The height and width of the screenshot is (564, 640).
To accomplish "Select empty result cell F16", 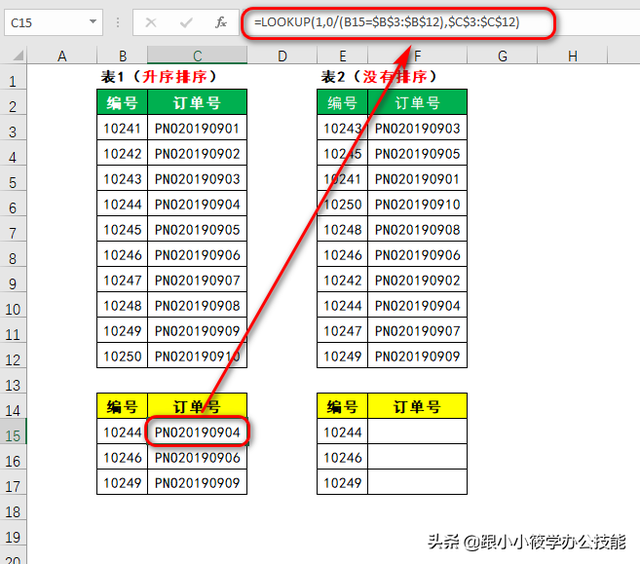I will [417, 457].
